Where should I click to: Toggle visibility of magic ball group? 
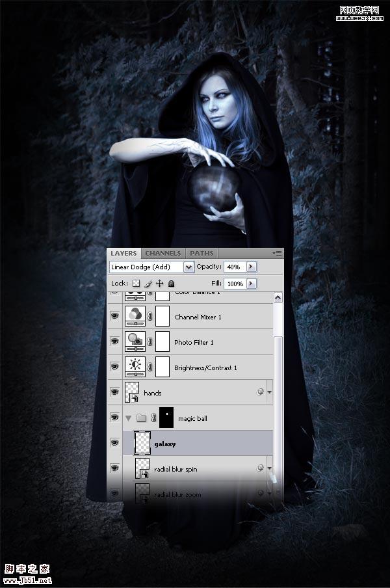115,418
